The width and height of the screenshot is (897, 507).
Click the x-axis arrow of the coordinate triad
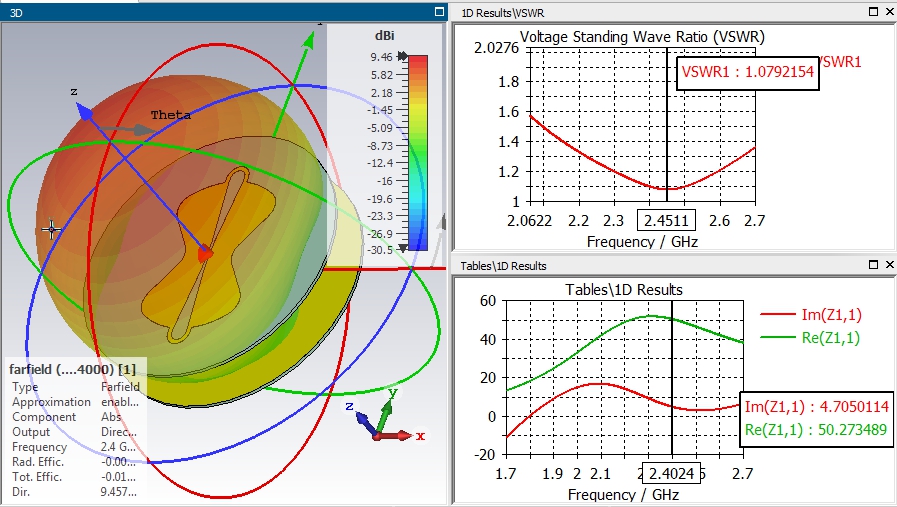click(405, 436)
